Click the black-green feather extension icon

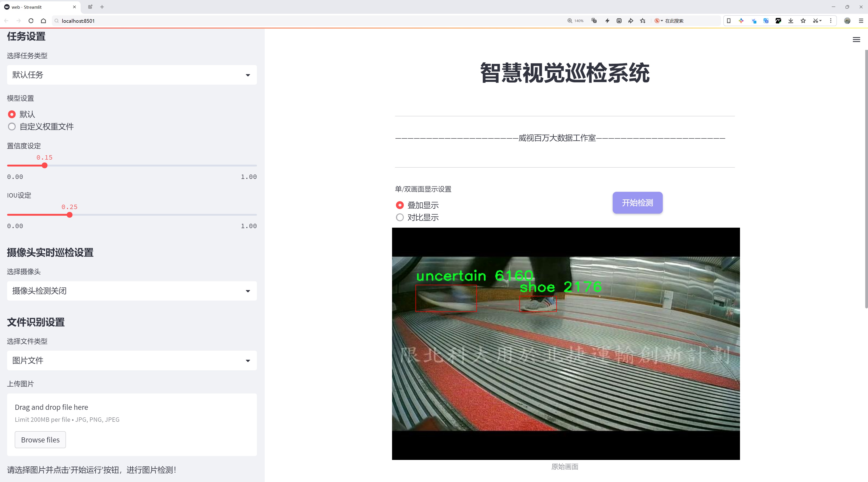778,21
